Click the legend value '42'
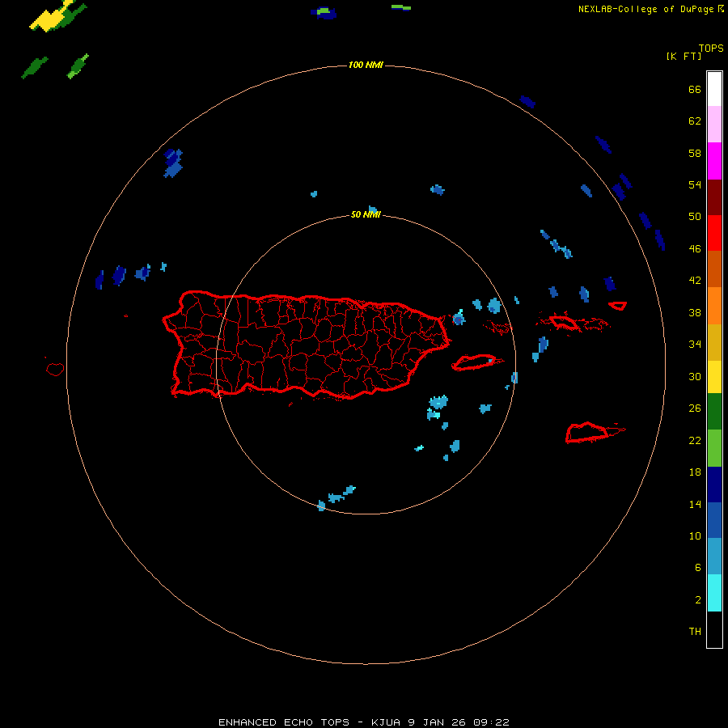Viewport: 728px width, 728px height. (x=695, y=280)
